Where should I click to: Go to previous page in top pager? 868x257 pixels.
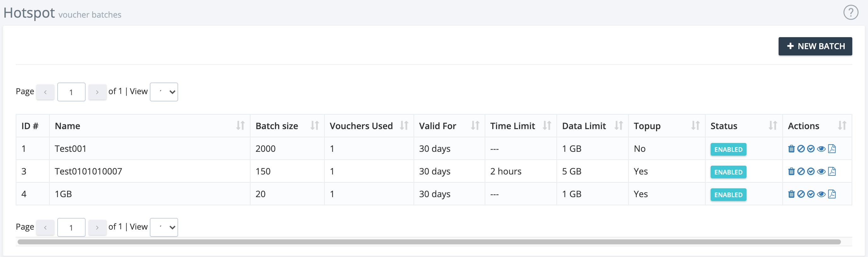45,92
